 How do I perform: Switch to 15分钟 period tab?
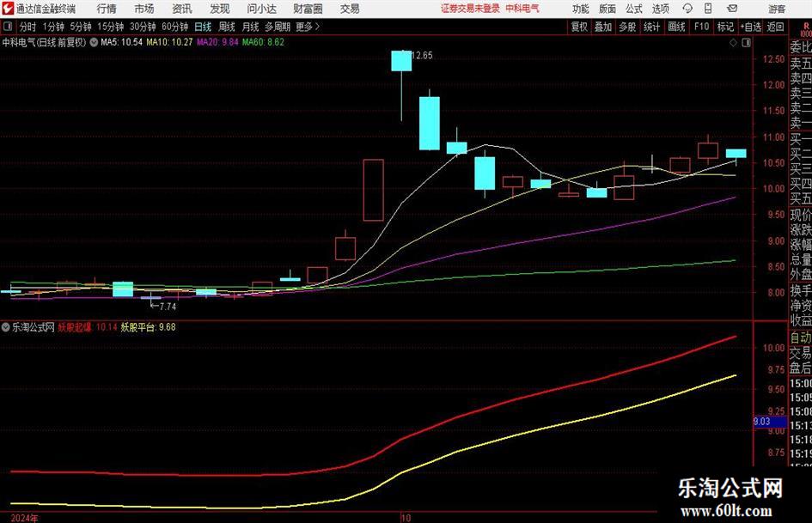tap(110, 27)
